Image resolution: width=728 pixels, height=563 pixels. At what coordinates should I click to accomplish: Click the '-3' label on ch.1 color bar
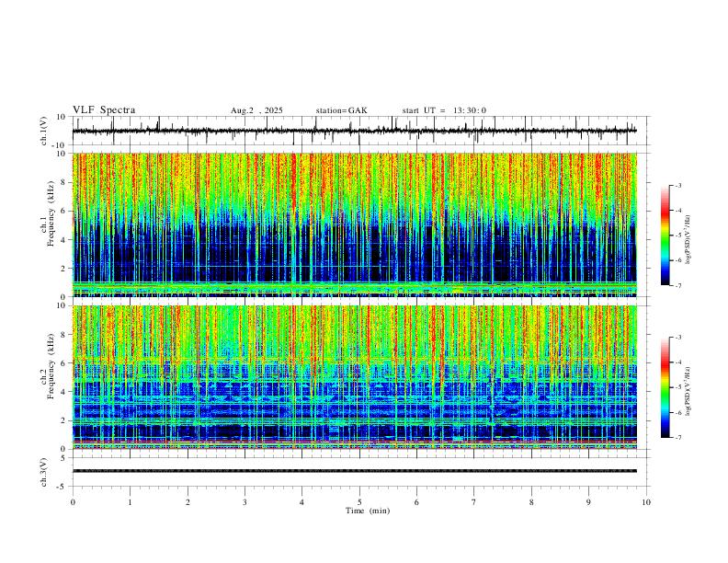(677, 185)
